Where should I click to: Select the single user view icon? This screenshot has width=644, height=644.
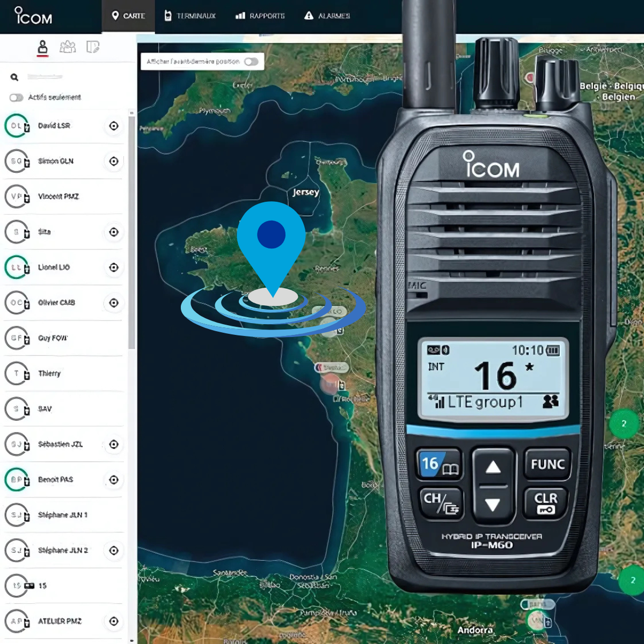pos(42,47)
